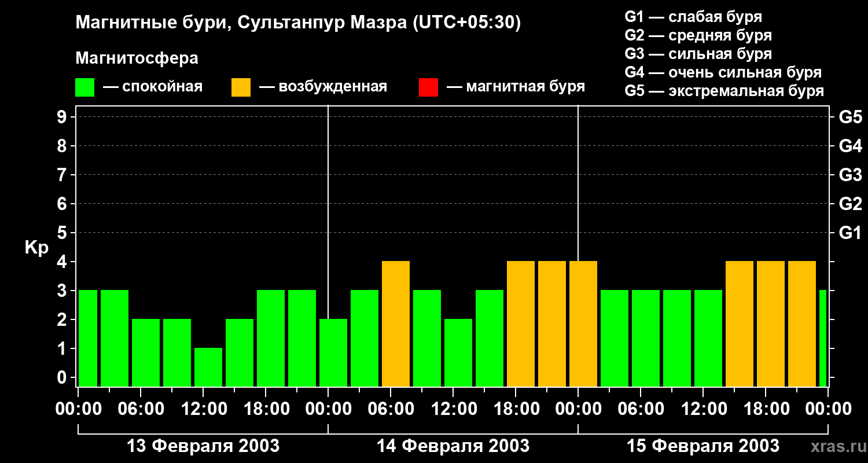Click the 'Магнитосфера' heading

[137, 58]
